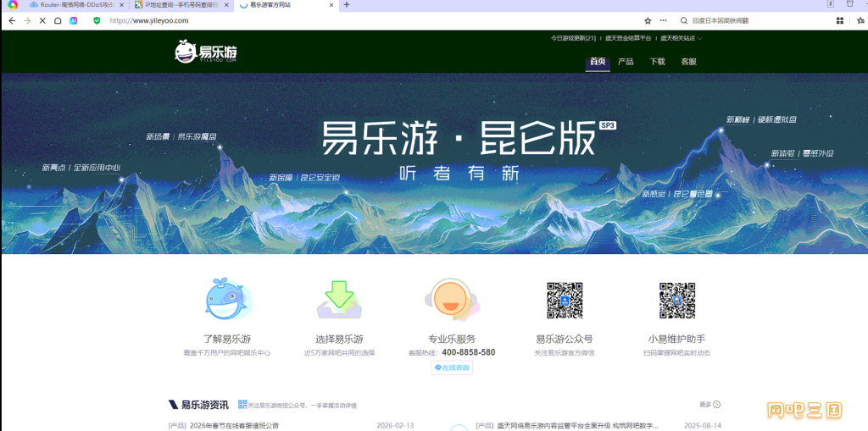Click the browser back arrow
The width and height of the screenshot is (868, 431).
click(x=12, y=20)
